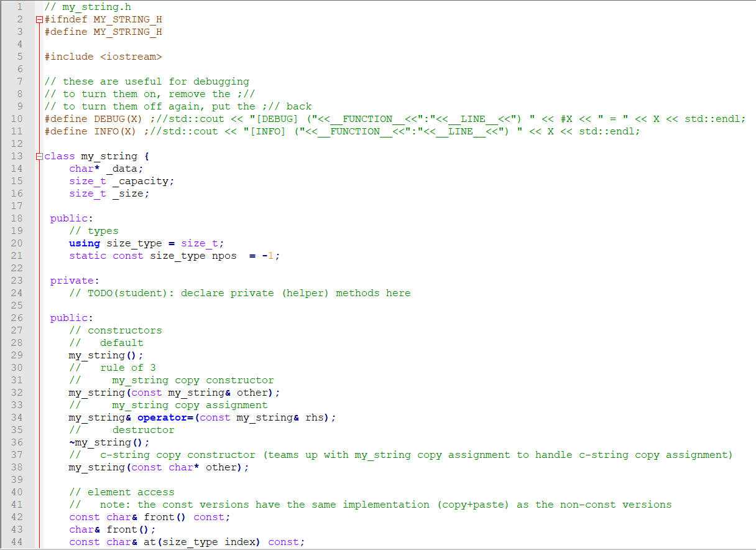This screenshot has height=550, width=756.
Task: Click the "size_t _capacity;" declaration
Action: click(x=122, y=181)
